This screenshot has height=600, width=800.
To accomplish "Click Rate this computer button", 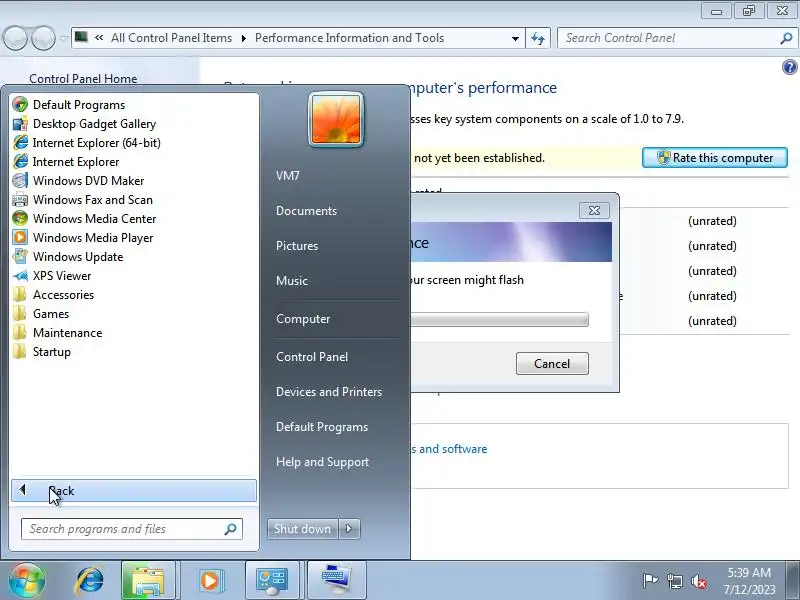I will [715, 158].
